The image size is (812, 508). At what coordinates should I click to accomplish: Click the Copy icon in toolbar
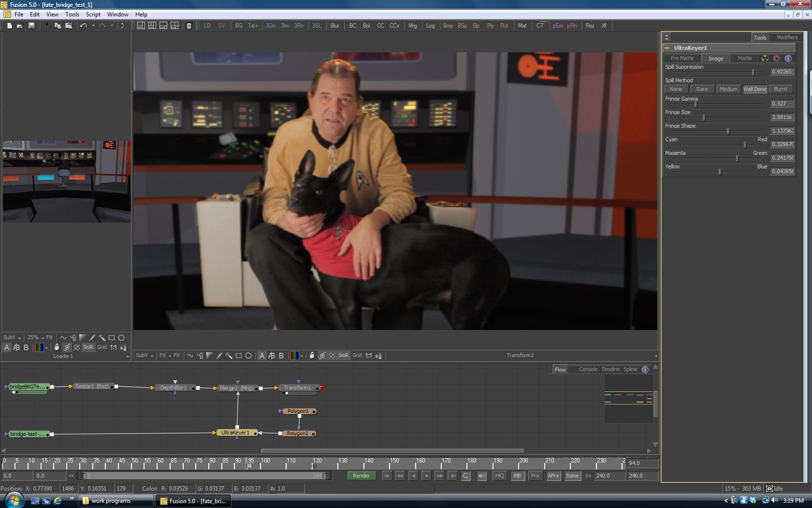[x=58, y=26]
